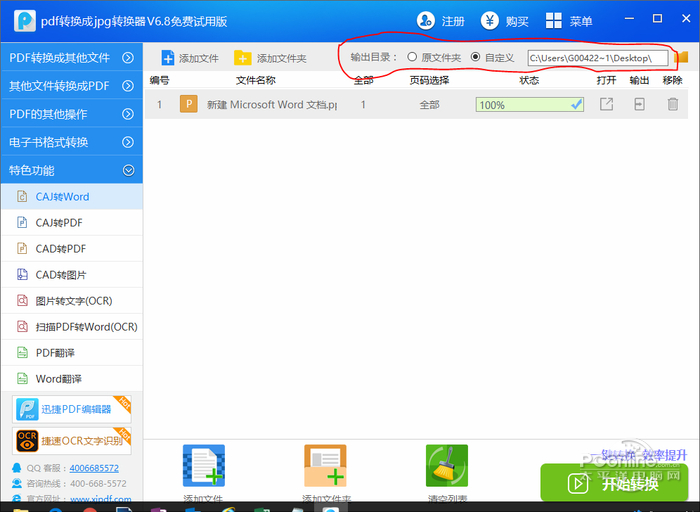Click the app logo in title bar
This screenshot has width=700, height=512.
pos(25,21)
